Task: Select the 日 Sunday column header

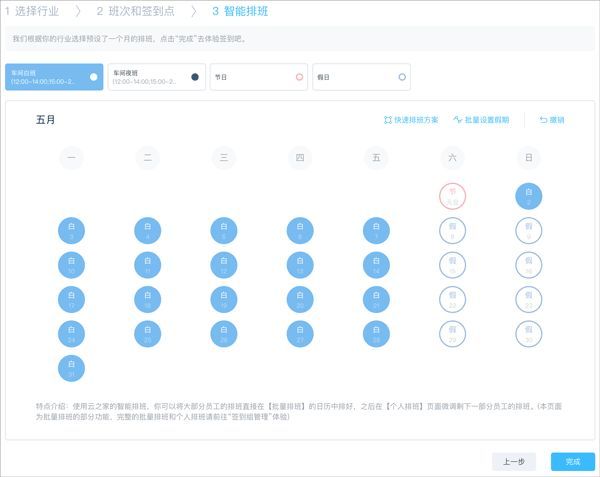Action: point(528,157)
